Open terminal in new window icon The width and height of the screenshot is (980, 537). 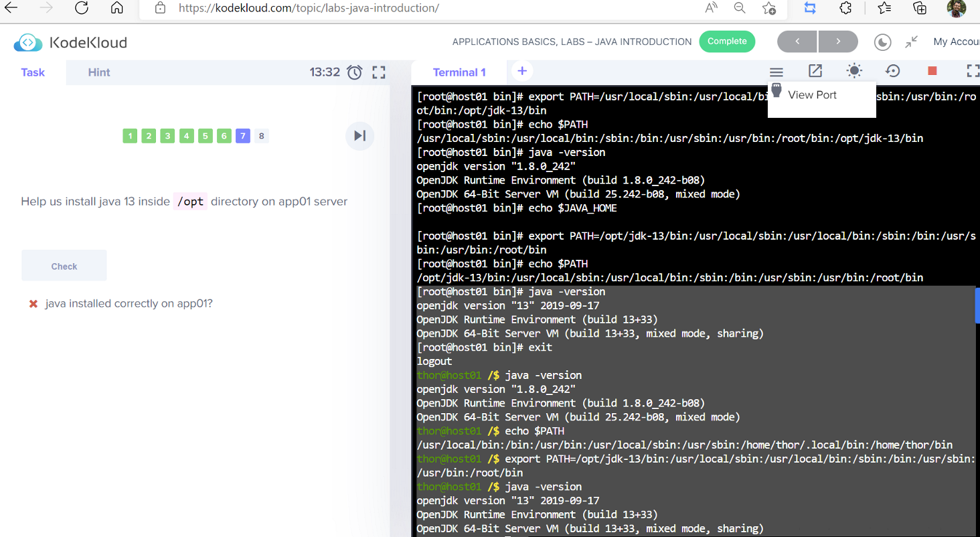(x=815, y=71)
